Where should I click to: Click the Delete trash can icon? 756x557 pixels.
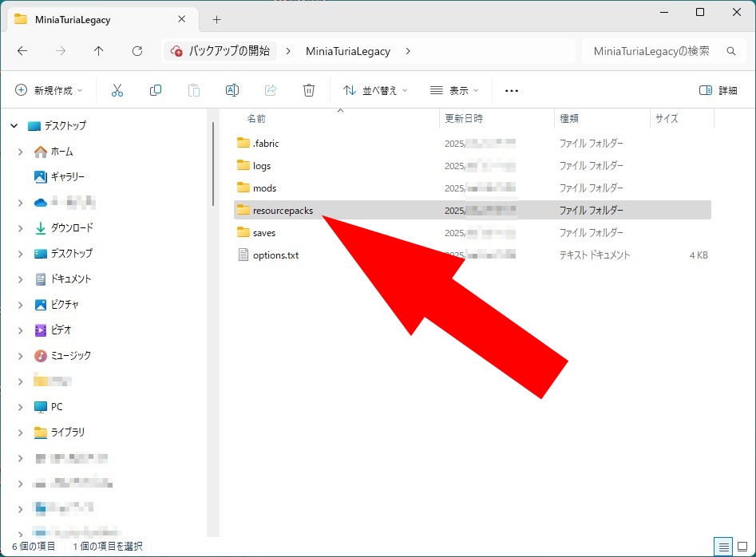pyautogui.click(x=309, y=90)
